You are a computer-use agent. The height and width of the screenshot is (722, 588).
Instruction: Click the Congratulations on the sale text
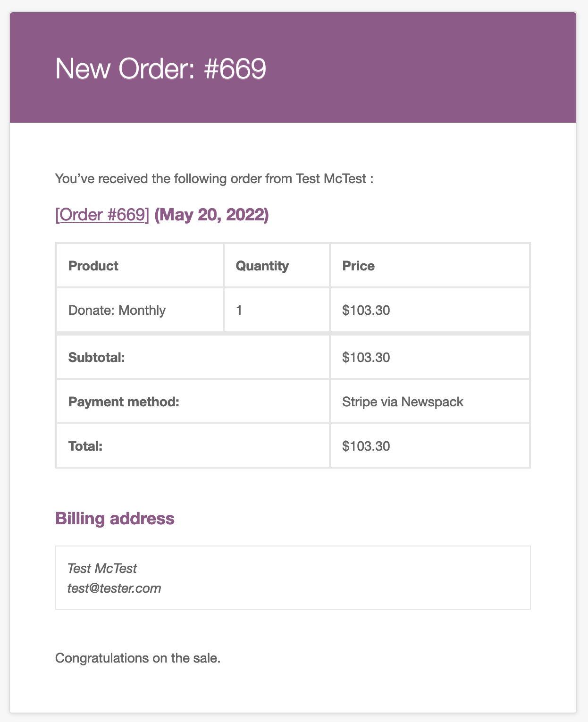pyautogui.click(x=138, y=658)
